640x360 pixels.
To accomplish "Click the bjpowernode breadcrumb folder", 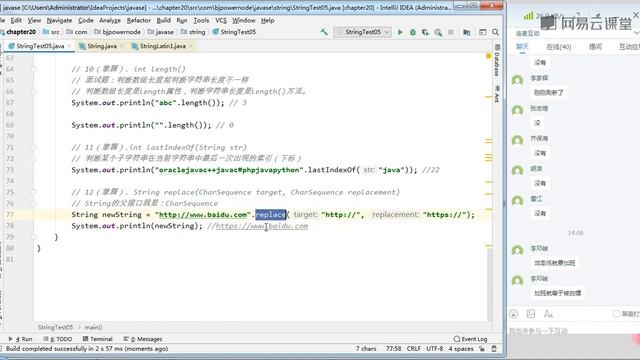I will (x=118, y=32).
